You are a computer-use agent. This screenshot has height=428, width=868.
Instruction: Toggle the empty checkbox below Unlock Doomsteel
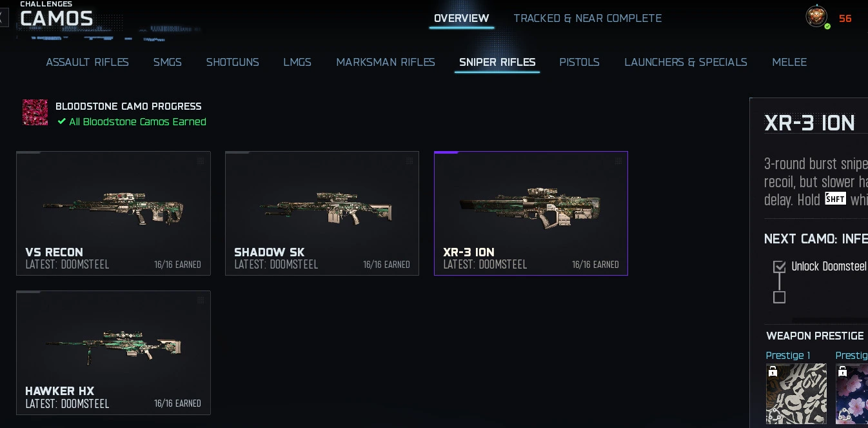point(780,298)
